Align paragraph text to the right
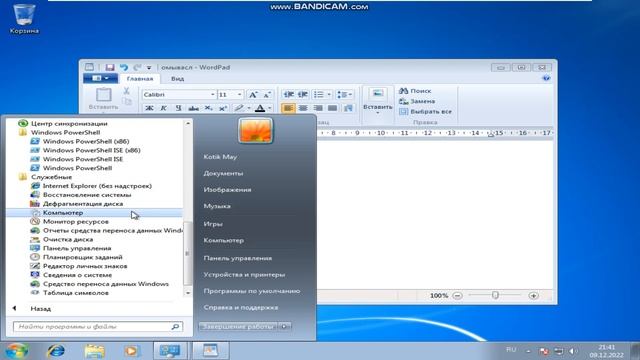640x360 pixels. (318, 108)
